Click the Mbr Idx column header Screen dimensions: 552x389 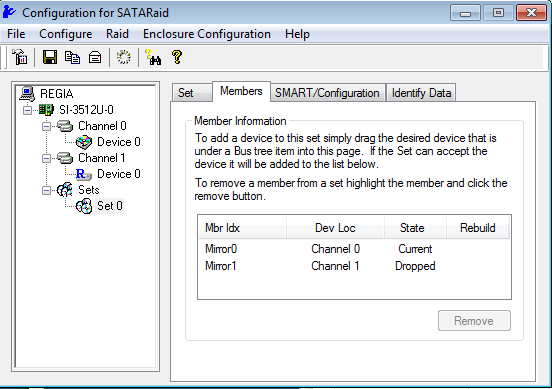[x=242, y=228]
